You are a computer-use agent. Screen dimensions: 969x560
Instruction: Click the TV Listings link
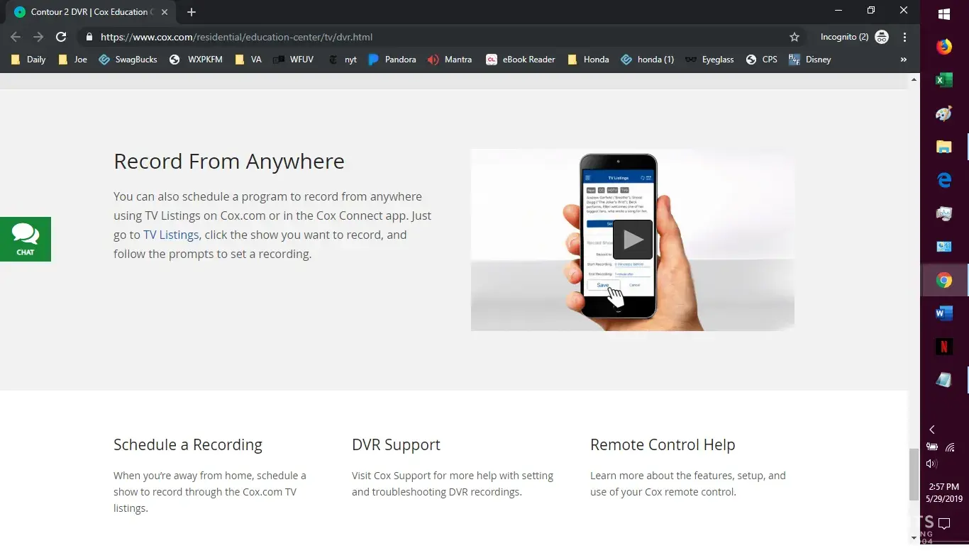pos(171,235)
